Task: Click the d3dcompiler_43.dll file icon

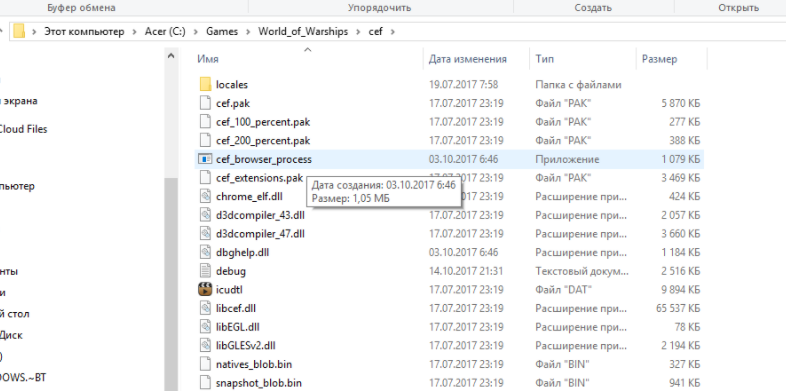Action: 205,215
